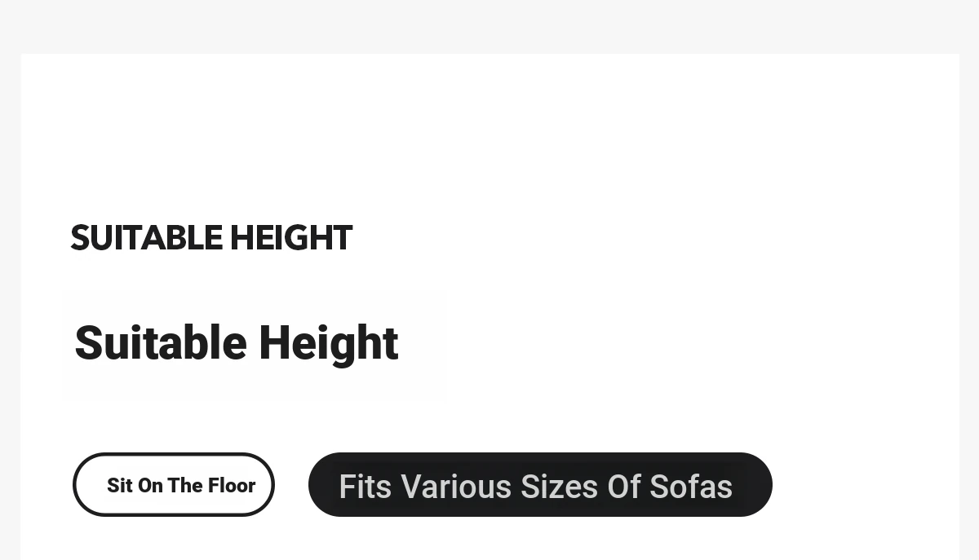
Task: Click the word "Floor" in the outlined pill
Action: point(232,485)
